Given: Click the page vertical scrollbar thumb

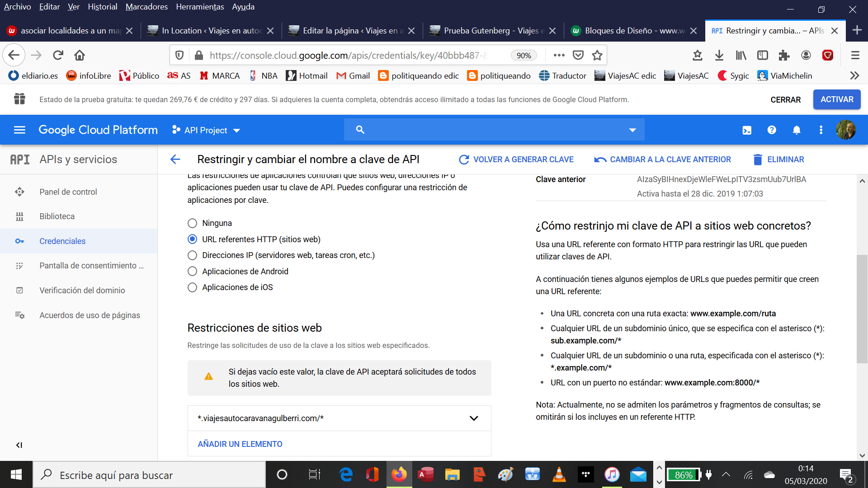Looking at the screenshot, I should [862, 309].
